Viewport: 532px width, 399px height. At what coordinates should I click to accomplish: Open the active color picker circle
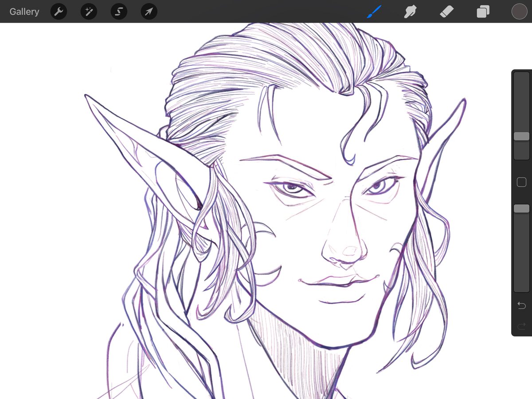click(519, 12)
